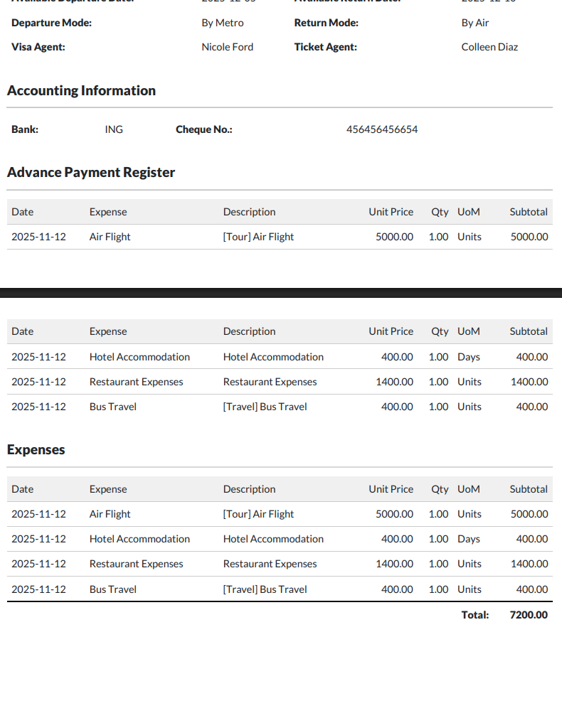Click '[Travel] Bus Travel' above the Expenses heading
Image resolution: width=562 pixels, height=728 pixels.
(x=265, y=407)
